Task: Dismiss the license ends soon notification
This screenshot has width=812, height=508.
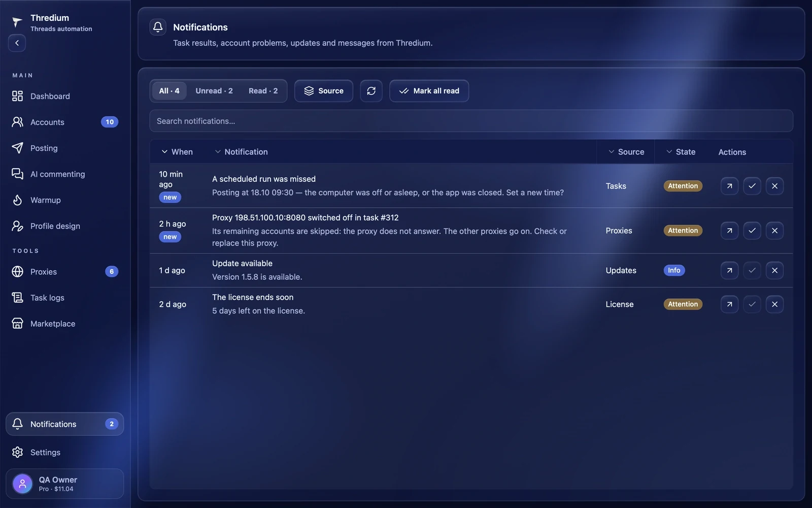Action: [x=774, y=304]
